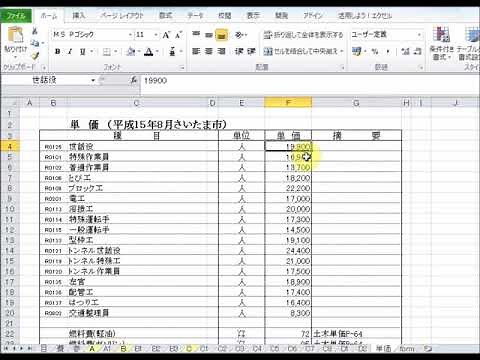This screenshot has height=360, width=480.
Task: Click the Insert Function fx button
Action: 134,80
